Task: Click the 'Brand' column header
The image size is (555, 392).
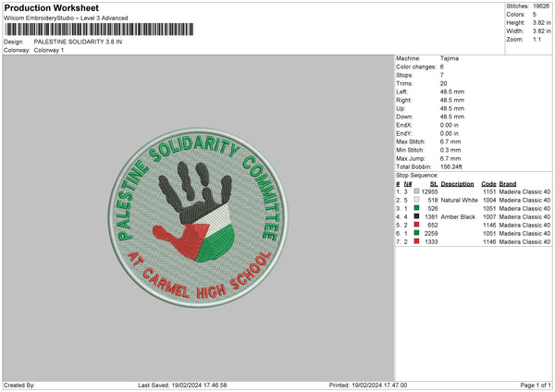Action: (508, 184)
